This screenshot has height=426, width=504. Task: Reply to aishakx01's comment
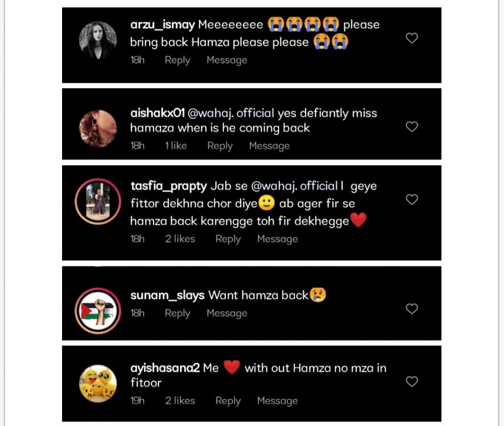(x=220, y=146)
